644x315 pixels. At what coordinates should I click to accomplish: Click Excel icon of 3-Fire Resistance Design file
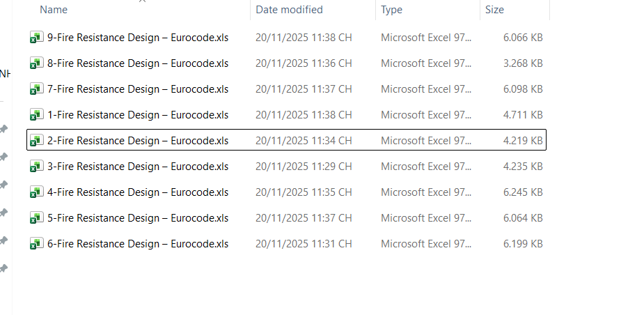pos(37,167)
